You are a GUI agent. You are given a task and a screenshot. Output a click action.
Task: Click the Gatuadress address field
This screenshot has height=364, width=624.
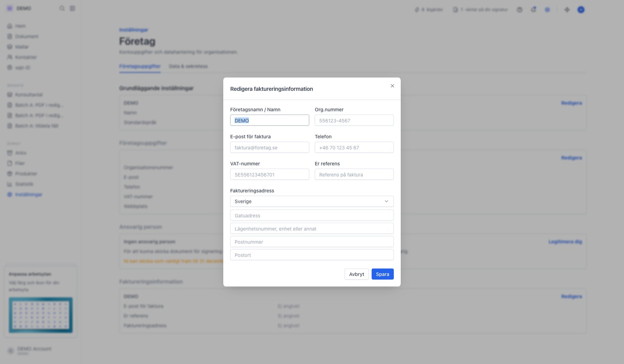click(x=312, y=215)
